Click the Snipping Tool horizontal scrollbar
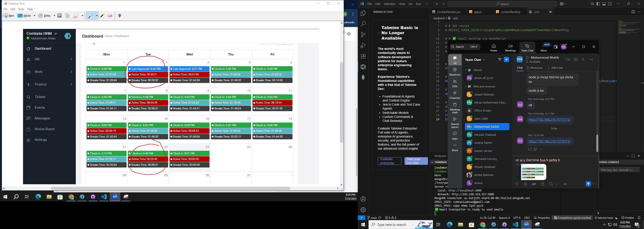The image size is (644, 229). [x=170, y=188]
